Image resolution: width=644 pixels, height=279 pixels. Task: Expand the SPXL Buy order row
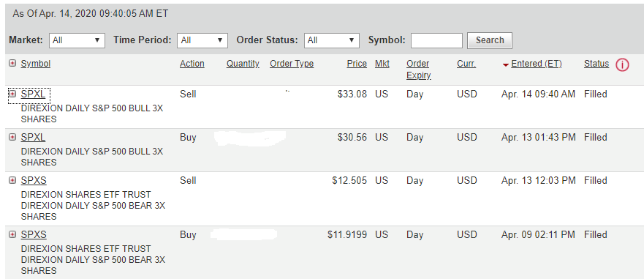point(12,137)
